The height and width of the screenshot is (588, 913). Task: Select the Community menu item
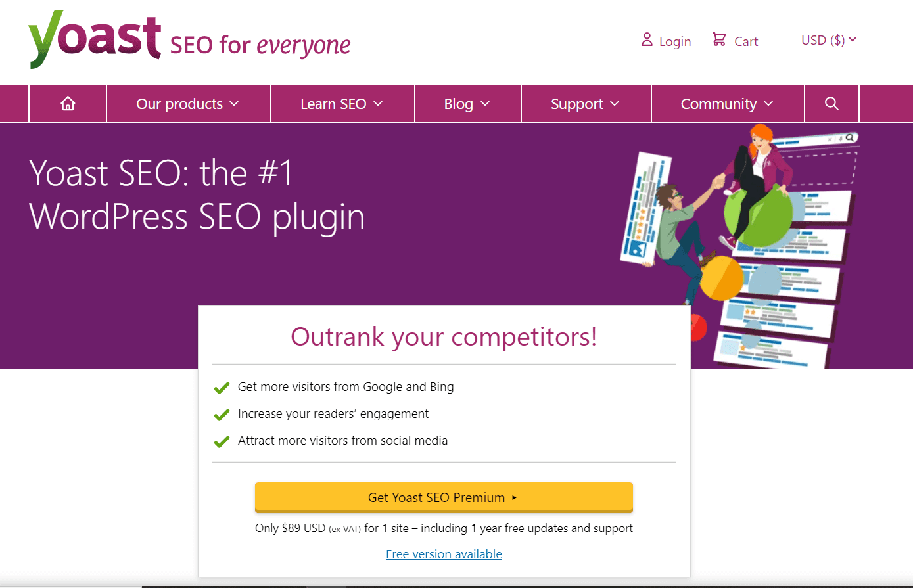point(727,103)
